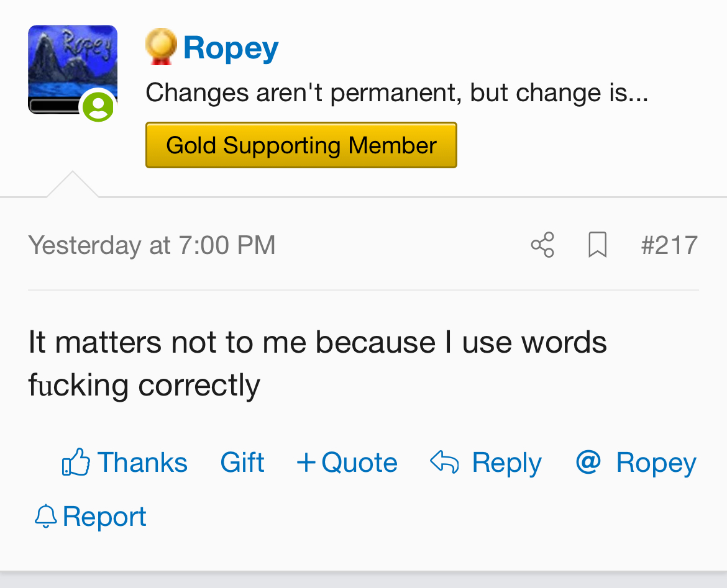The image size is (727, 588).
Task: Send a Gift to the poster
Action: [242, 463]
